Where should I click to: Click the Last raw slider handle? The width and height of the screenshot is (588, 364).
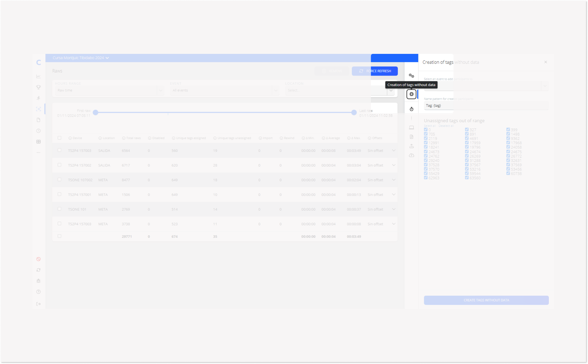[354, 112]
